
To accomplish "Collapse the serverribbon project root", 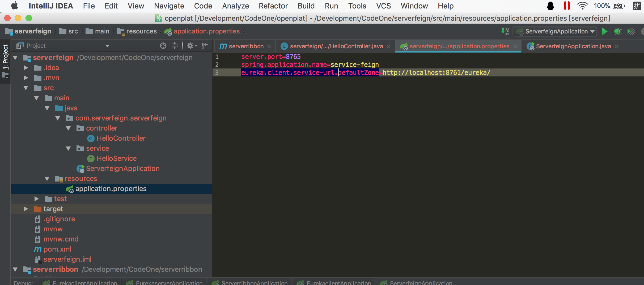I will 15,269.
